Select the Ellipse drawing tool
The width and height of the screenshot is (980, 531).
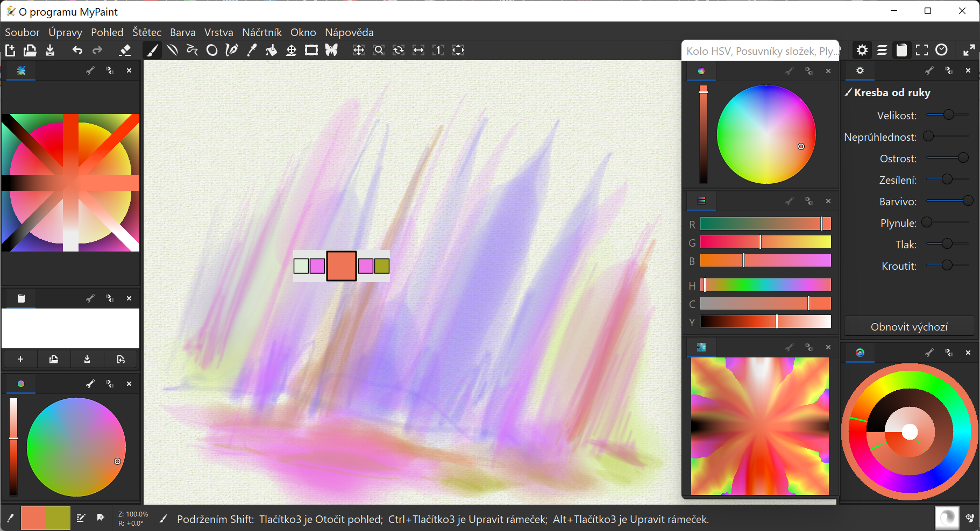coord(212,51)
